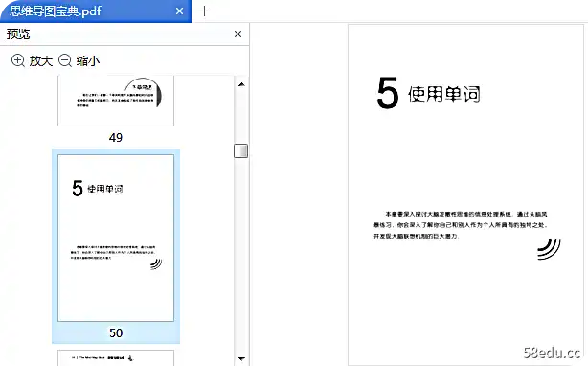This screenshot has height=366, width=588.
Task: Click the 缩小 magnifier minus icon
Action: [x=65, y=60]
